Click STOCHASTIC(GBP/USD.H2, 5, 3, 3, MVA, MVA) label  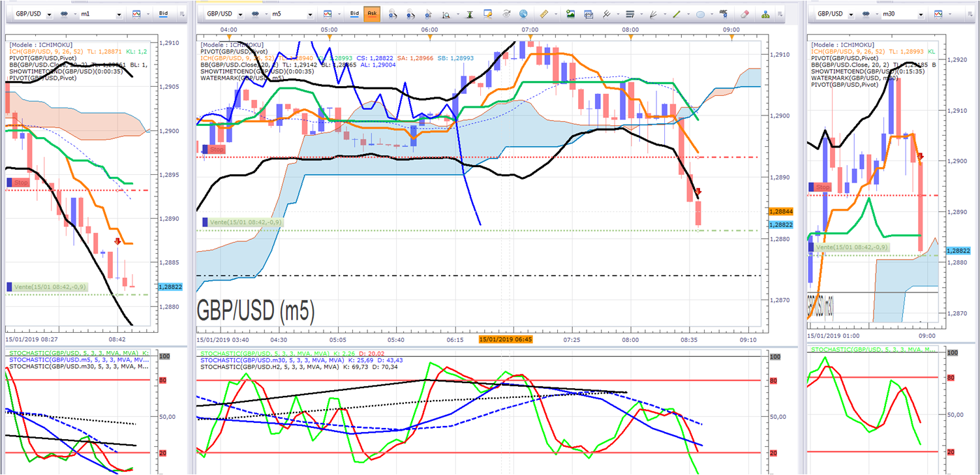coord(269,368)
